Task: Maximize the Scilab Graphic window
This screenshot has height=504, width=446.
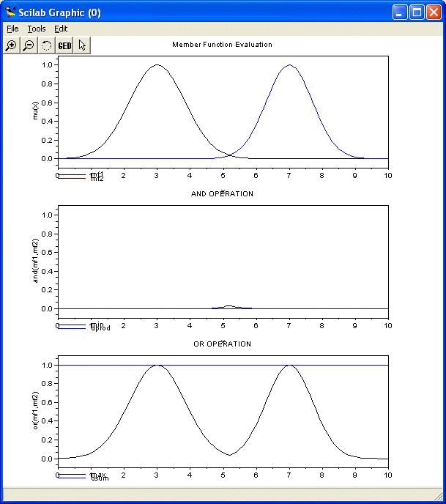Action: click(417, 12)
